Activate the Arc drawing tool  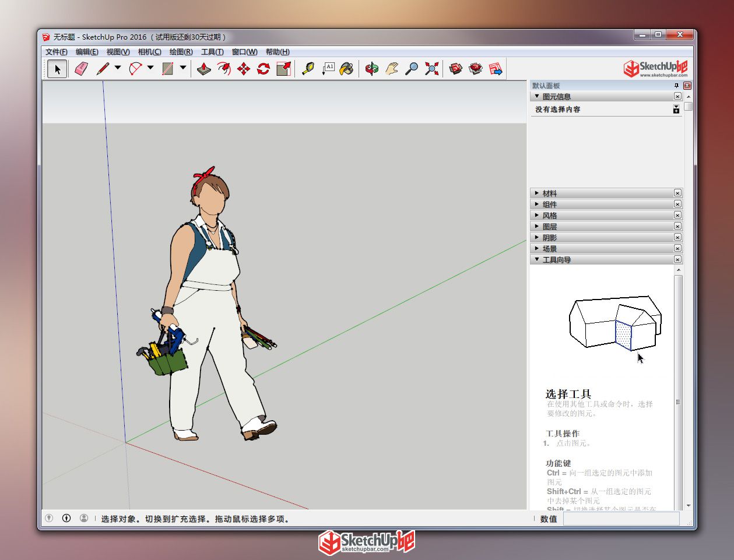[x=135, y=69]
